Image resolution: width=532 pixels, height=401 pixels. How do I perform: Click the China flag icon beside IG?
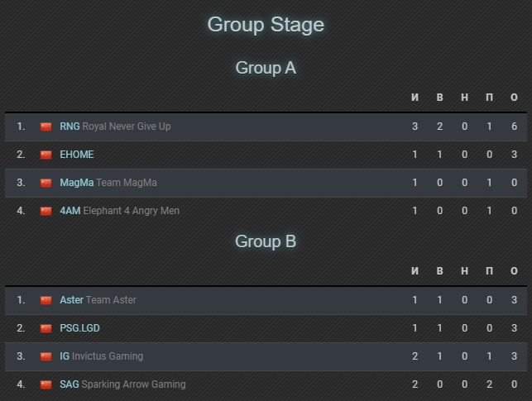pyautogui.click(x=46, y=356)
